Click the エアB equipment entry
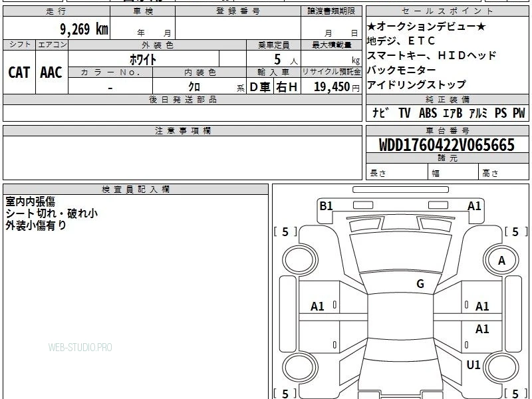Screen dimensions: 532x399 coord(453,112)
